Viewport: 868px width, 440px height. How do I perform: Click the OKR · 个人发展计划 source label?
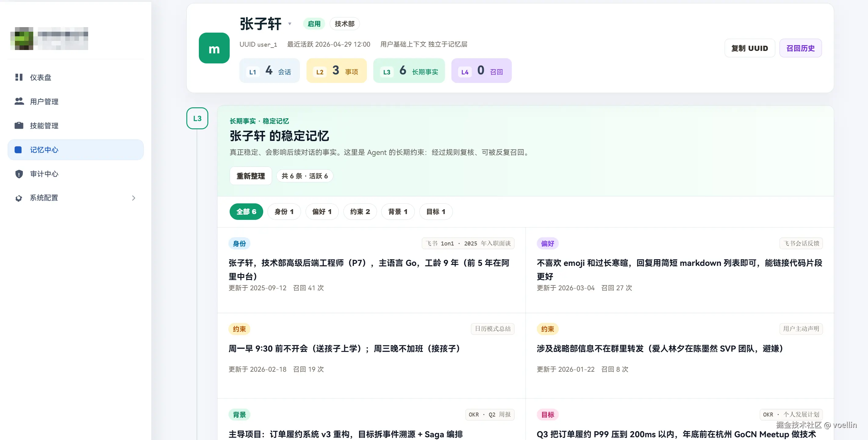[791, 414]
